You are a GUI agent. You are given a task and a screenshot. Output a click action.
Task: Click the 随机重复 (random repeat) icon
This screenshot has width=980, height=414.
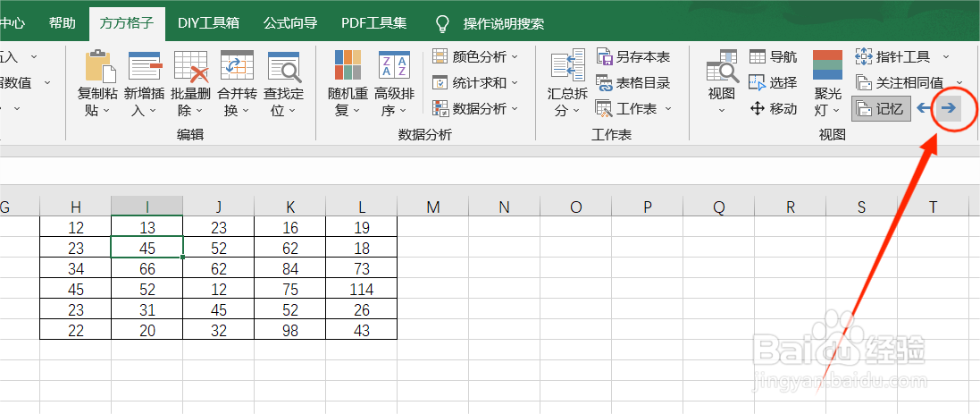coord(348,68)
